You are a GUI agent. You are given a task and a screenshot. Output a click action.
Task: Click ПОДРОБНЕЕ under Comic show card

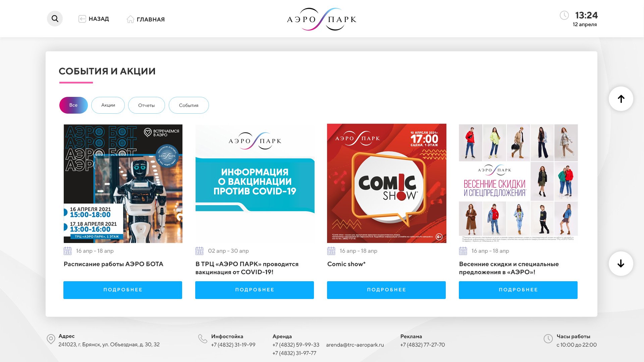point(386,290)
